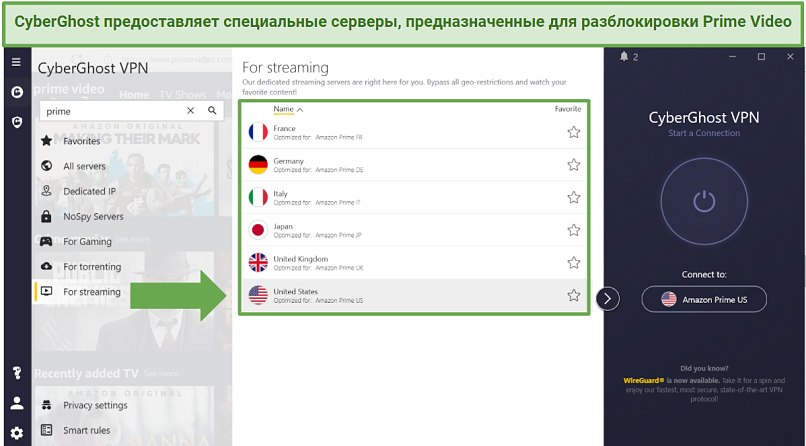Mark France server as favorite
Viewport: 806px width, 446px height.
[x=574, y=133]
